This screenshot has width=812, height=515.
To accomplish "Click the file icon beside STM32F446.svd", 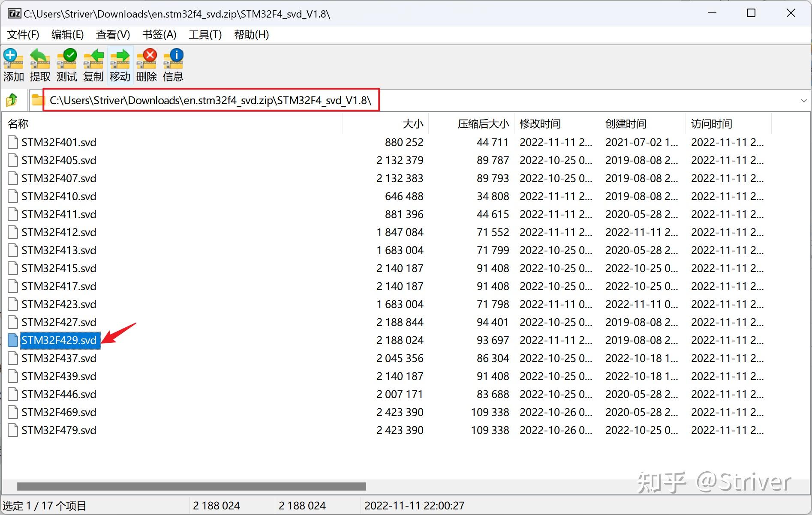I will [13, 394].
